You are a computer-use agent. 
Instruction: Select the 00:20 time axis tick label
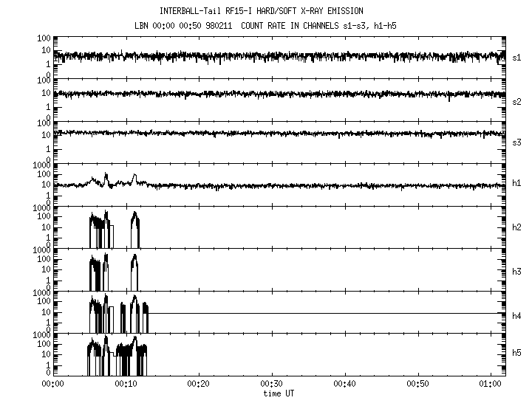199,385
